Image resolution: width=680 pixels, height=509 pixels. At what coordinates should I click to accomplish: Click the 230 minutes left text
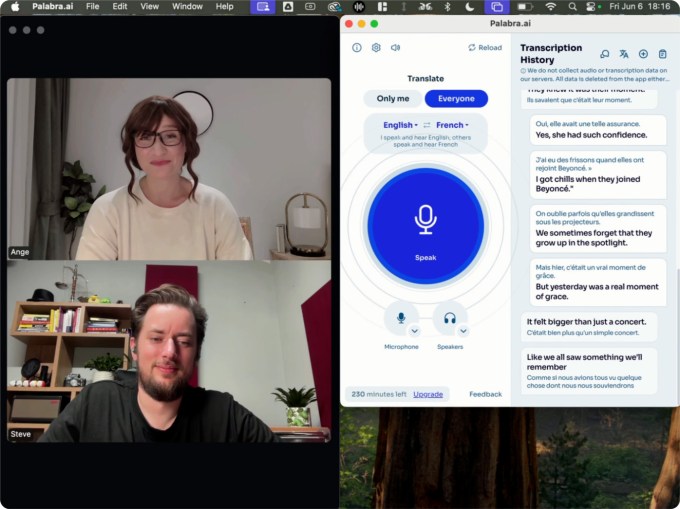tap(379, 394)
